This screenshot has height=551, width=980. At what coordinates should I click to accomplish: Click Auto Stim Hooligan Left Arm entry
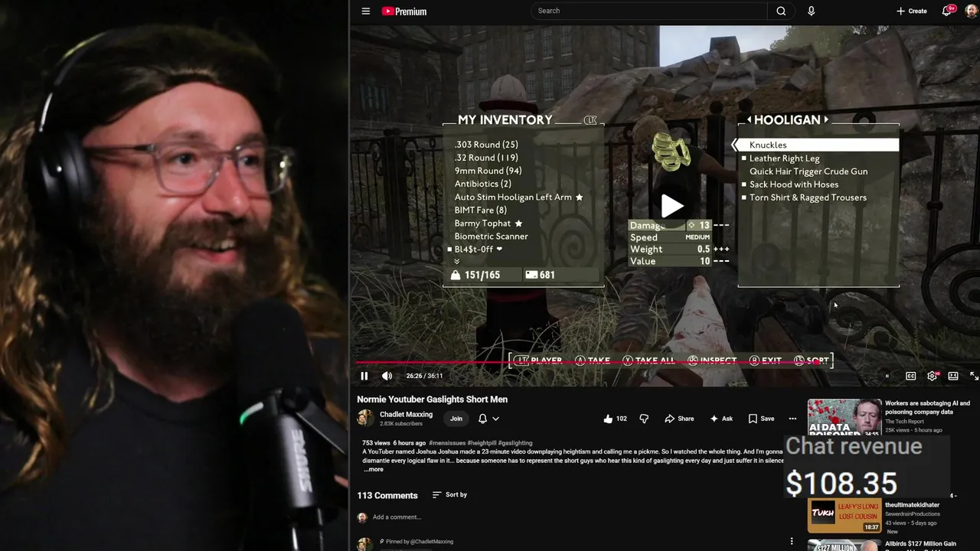(x=518, y=197)
